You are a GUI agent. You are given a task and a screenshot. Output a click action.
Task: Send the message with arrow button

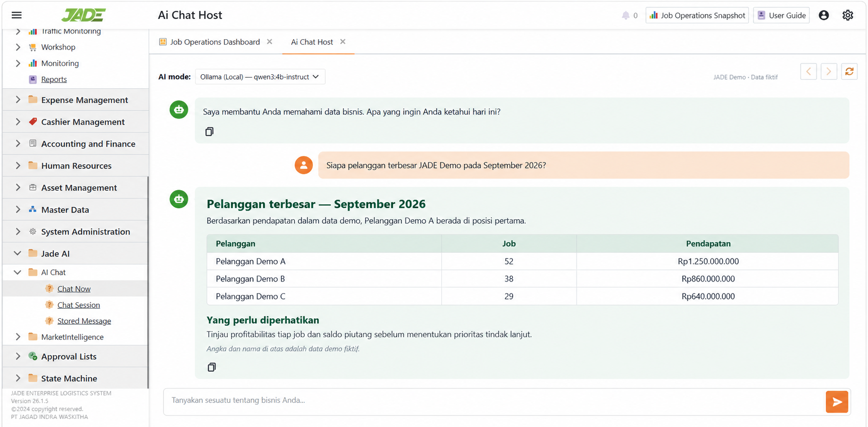tap(837, 402)
